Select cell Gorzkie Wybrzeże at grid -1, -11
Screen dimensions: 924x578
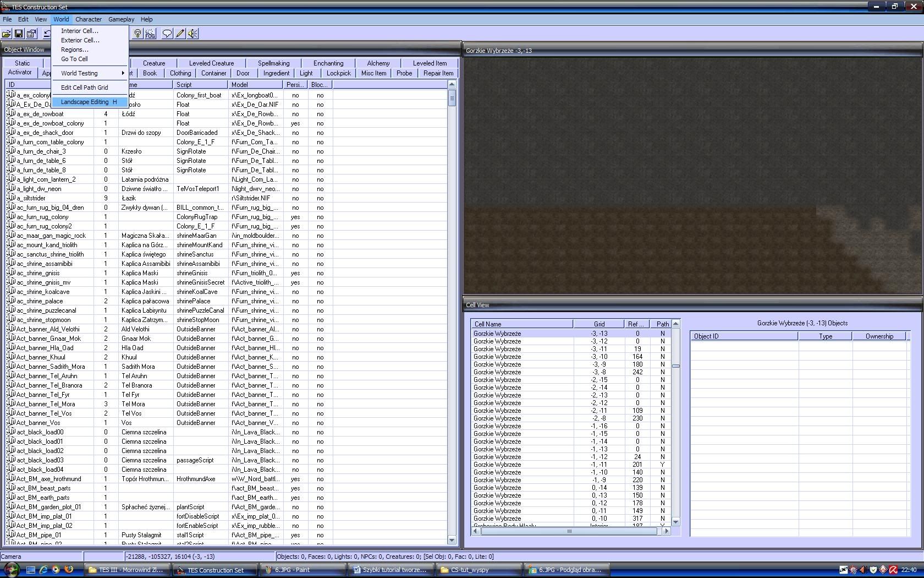pos(571,465)
